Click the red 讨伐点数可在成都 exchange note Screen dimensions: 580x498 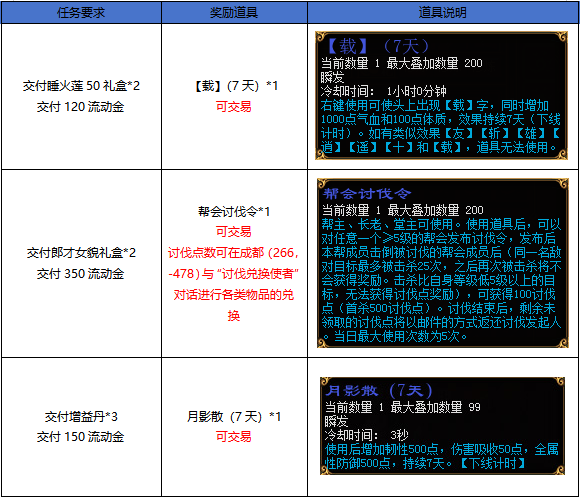click(x=234, y=284)
